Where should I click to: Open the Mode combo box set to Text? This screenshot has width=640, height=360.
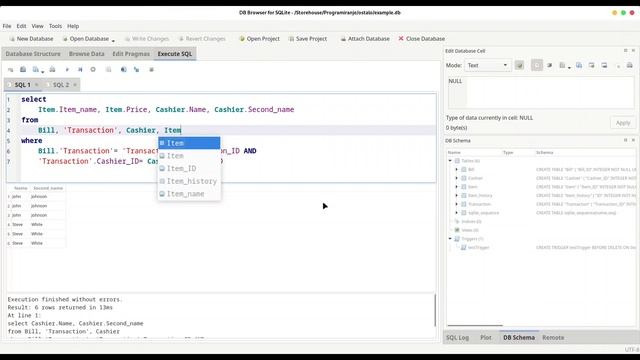(487, 65)
